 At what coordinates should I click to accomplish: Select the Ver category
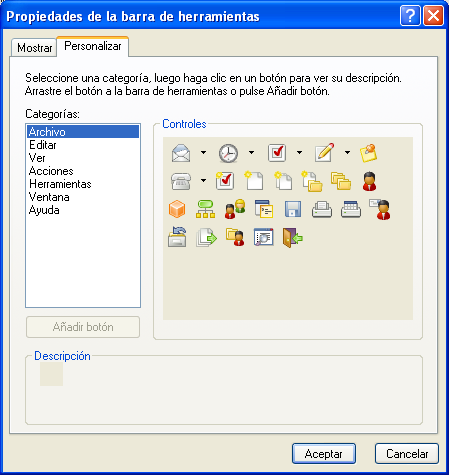[x=83, y=158]
